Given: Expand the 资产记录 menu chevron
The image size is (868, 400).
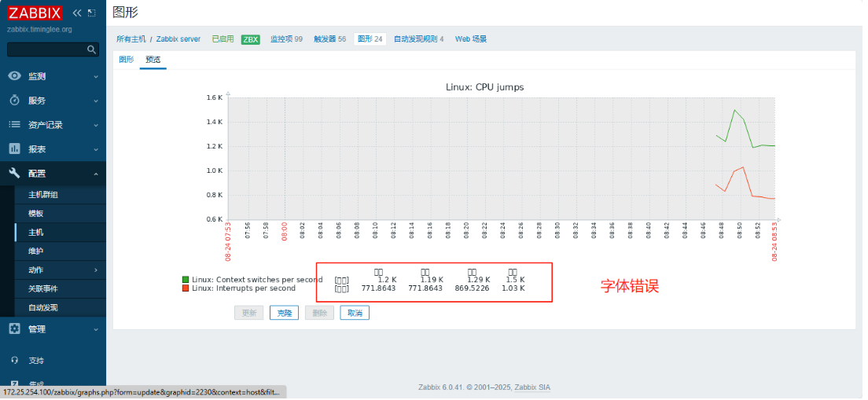Looking at the screenshot, I should click(x=96, y=125).
